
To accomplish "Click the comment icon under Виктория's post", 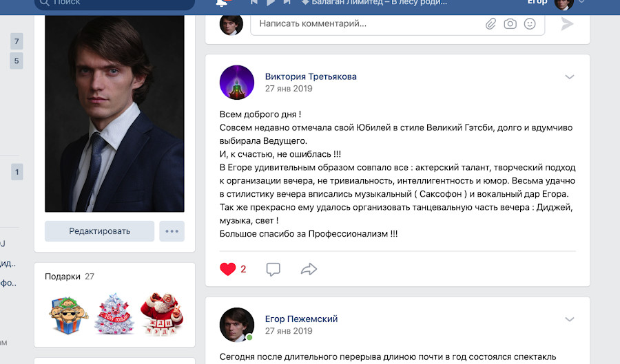I will [273, 269].
